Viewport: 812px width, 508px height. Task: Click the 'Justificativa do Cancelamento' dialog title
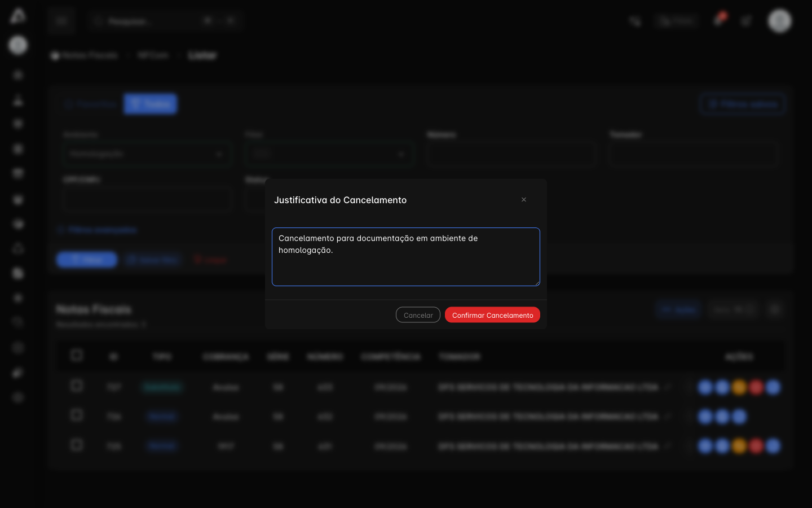(340, 200)
